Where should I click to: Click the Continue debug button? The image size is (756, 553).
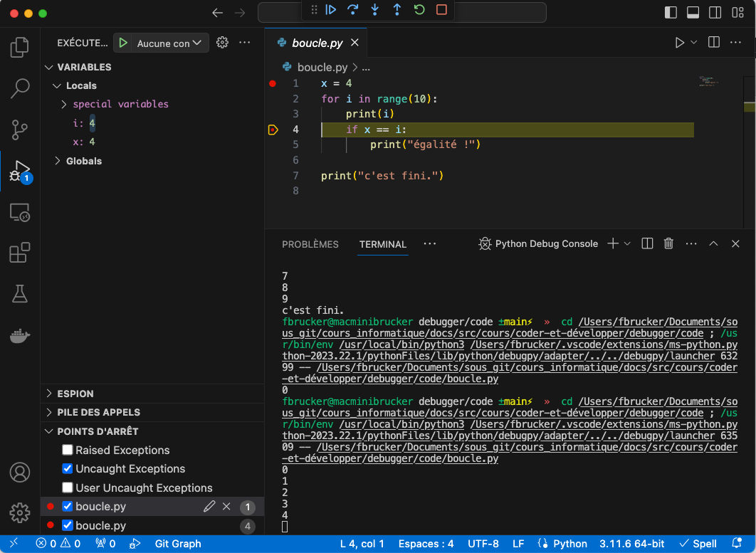click(331, 10)
